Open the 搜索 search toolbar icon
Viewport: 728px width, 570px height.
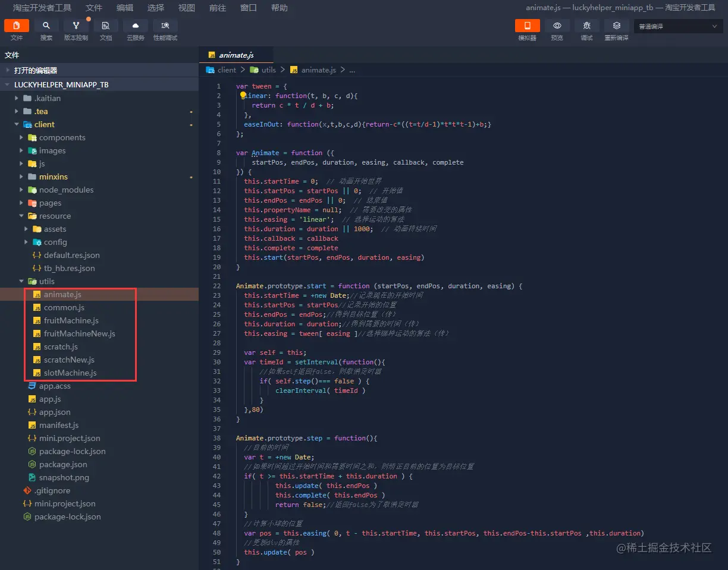[46, 26]
